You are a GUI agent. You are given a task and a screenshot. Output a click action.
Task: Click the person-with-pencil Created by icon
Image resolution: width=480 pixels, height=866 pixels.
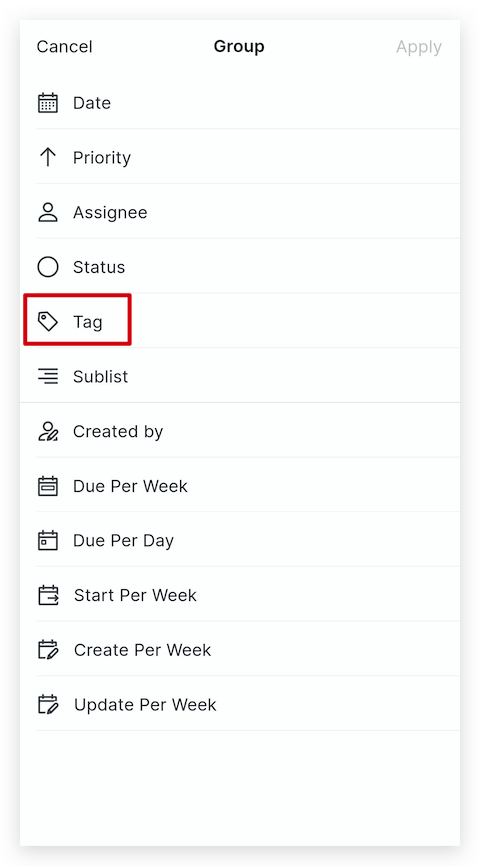point(48,431)
